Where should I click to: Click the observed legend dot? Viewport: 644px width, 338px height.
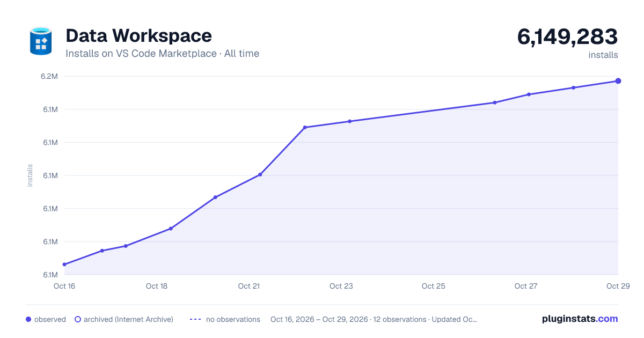pyautogui.click(x=28, y=319)
